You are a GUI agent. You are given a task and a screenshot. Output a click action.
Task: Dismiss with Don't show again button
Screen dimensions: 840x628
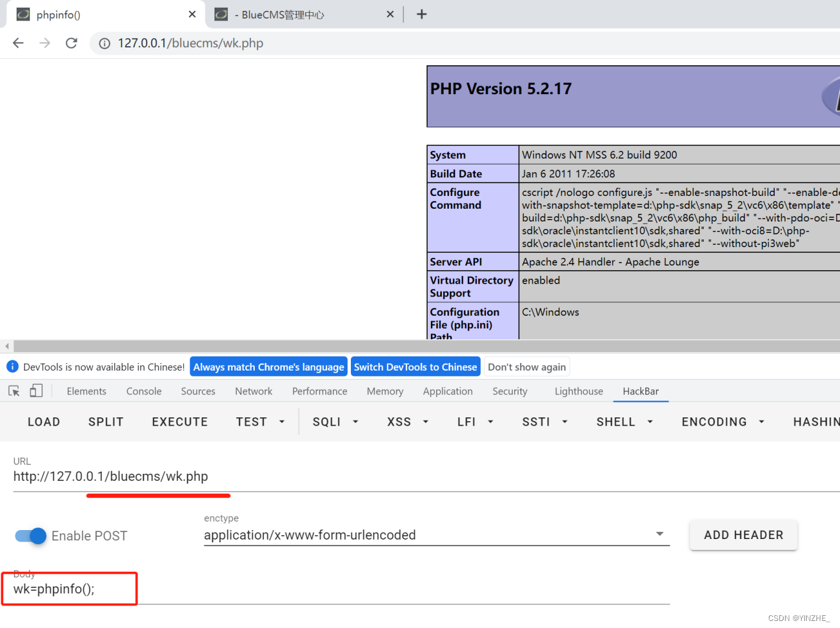[527, 367]
